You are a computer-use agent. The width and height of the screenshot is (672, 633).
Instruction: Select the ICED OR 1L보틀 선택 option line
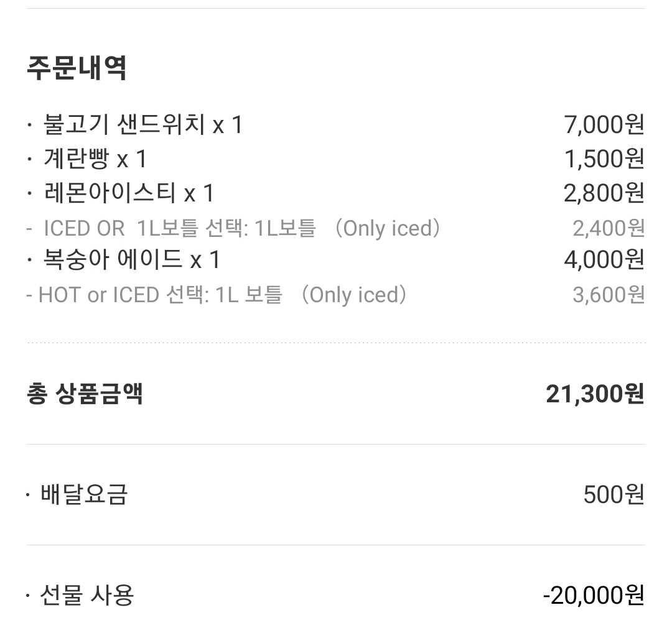click(x=234, y=228)
